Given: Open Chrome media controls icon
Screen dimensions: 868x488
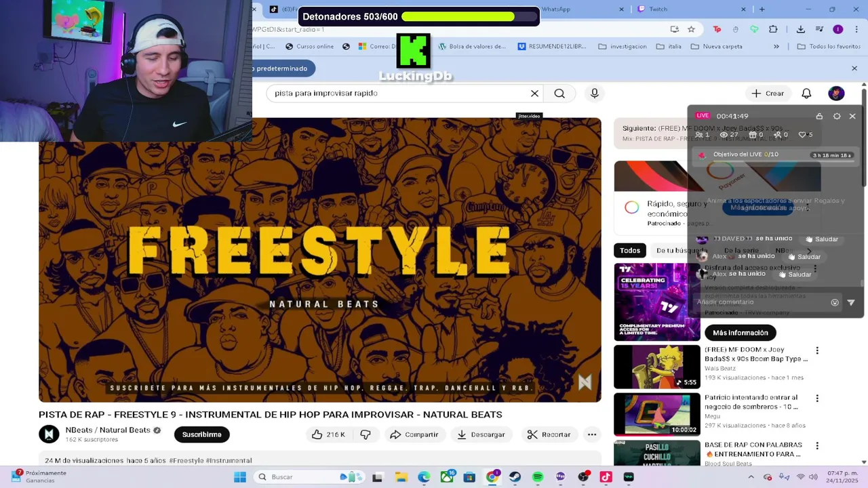Looking at the screenshot, I should click(819, 29).
